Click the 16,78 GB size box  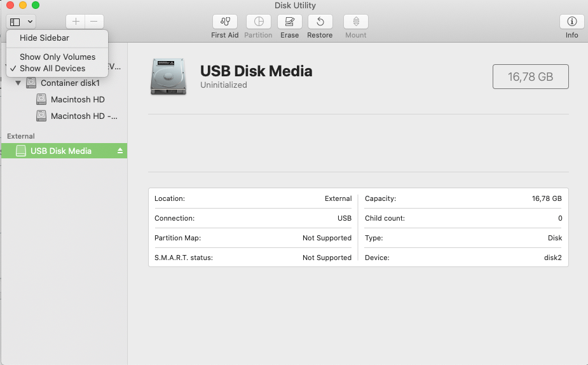531,77
